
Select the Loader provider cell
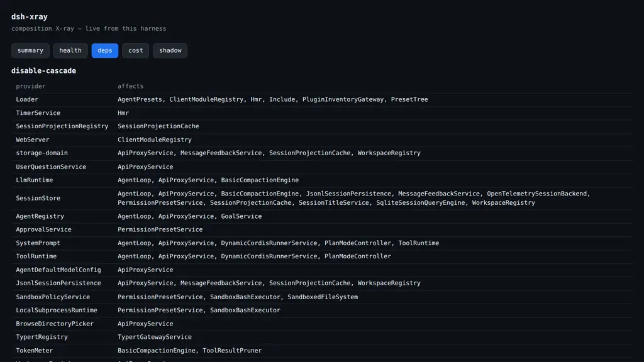[27, 99]
